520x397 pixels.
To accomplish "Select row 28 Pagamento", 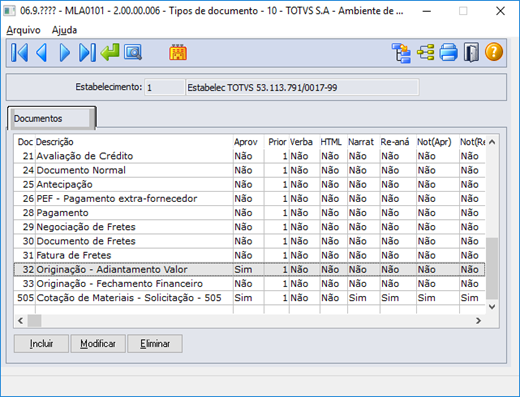I will (x=249, y=213).
